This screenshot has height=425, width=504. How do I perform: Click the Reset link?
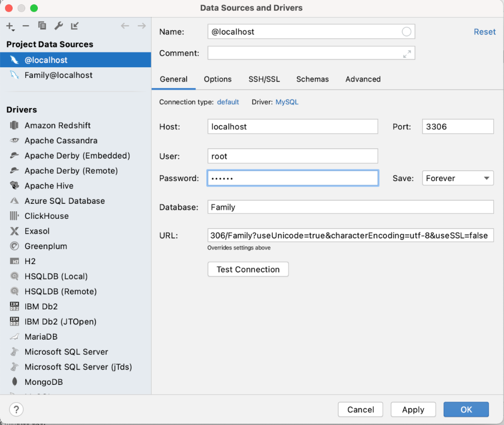click(484, 32)
